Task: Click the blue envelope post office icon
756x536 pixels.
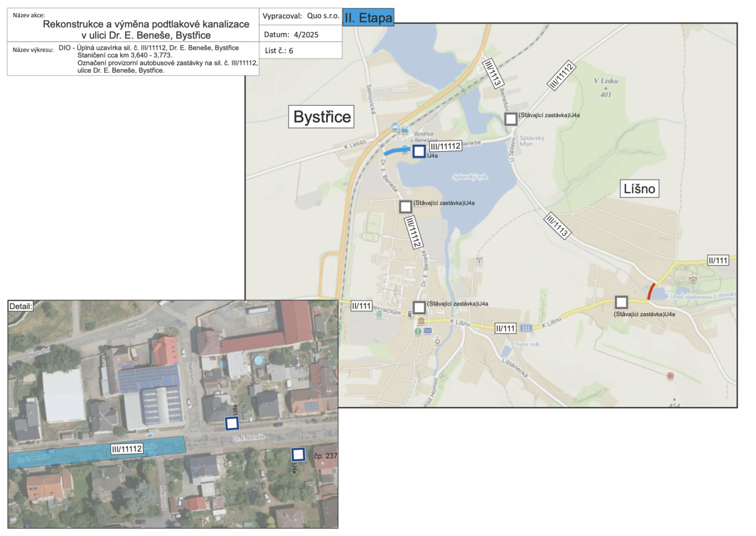Action: point(428,331)
